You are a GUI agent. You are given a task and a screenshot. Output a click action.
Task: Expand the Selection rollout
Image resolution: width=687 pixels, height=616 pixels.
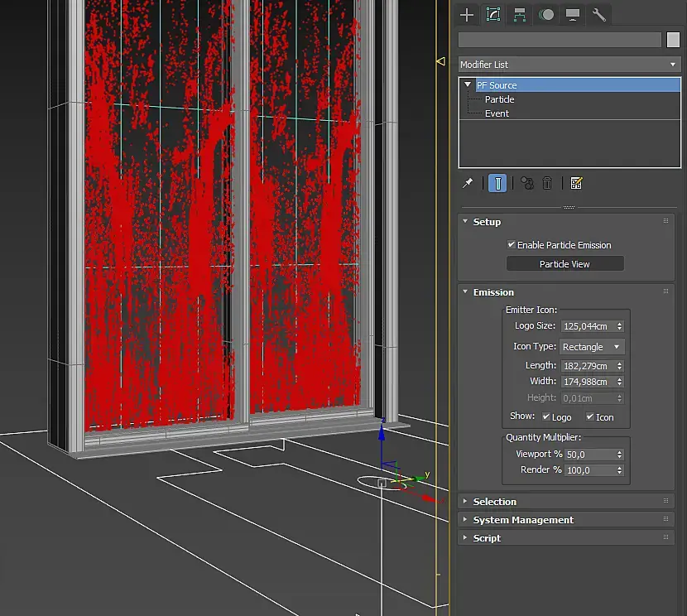click(x=494, y=502)
